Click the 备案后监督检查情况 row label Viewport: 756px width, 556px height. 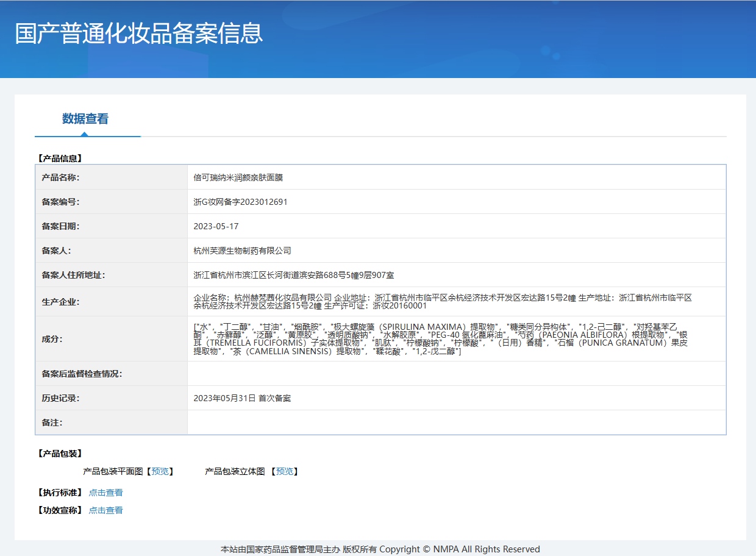click(x=82, y=374)
